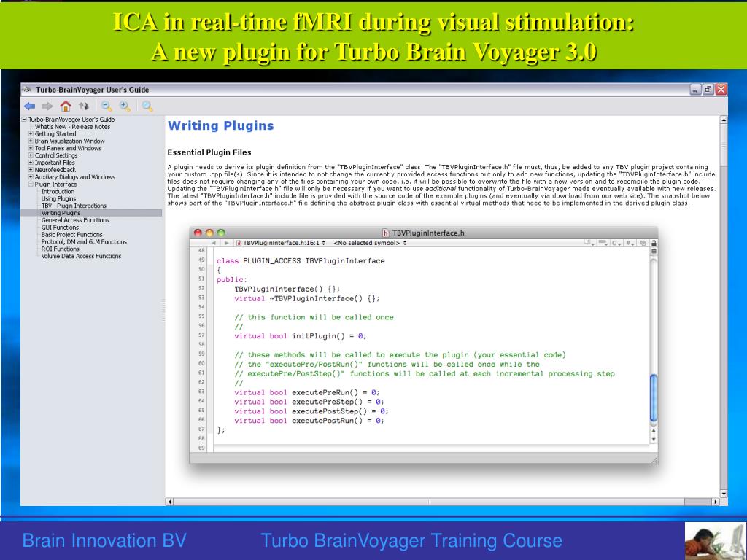The width and height of the screenshot is (747, 560).
Task: Click the help page horizontal scroll thumb
Action: (428, 502)
